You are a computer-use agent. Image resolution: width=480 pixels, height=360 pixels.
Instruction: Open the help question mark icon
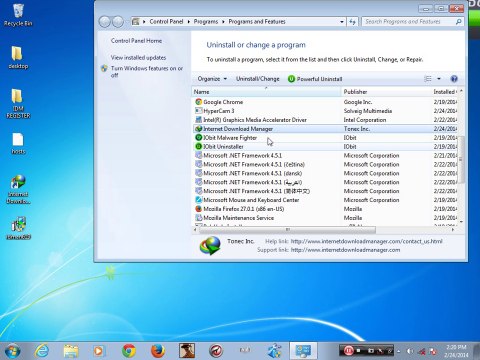coord(454,79)
